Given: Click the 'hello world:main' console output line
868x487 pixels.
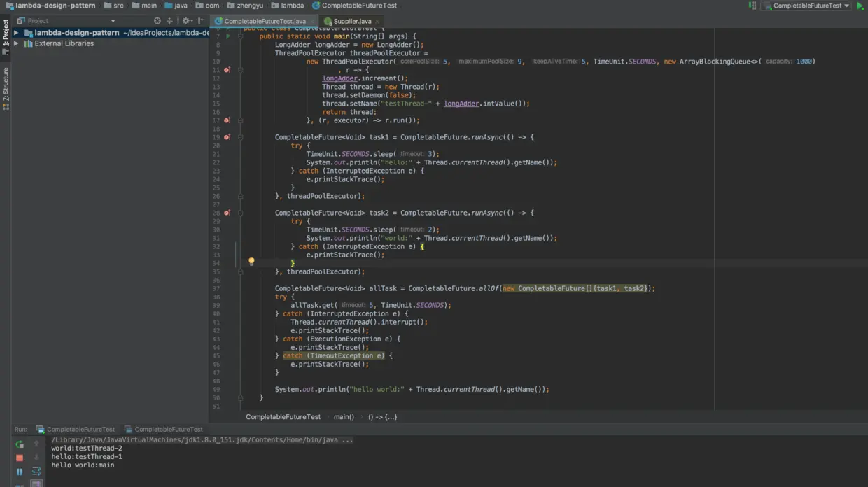Looking at the screenshot, I should (x=83, y=465).
